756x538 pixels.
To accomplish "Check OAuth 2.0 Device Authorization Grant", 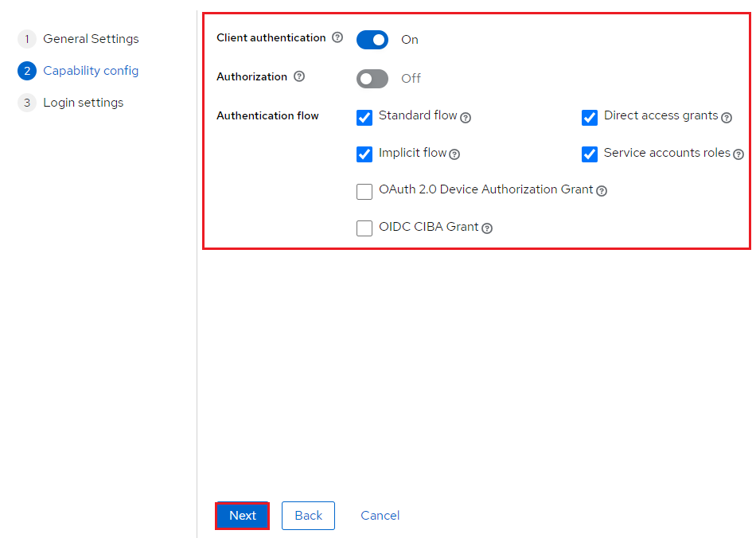I will (x=364, y=191).
